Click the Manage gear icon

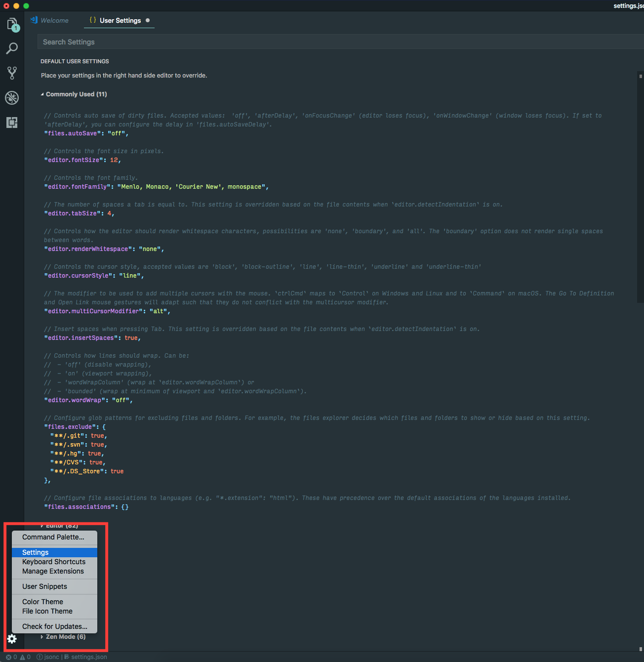click(12, 639)
